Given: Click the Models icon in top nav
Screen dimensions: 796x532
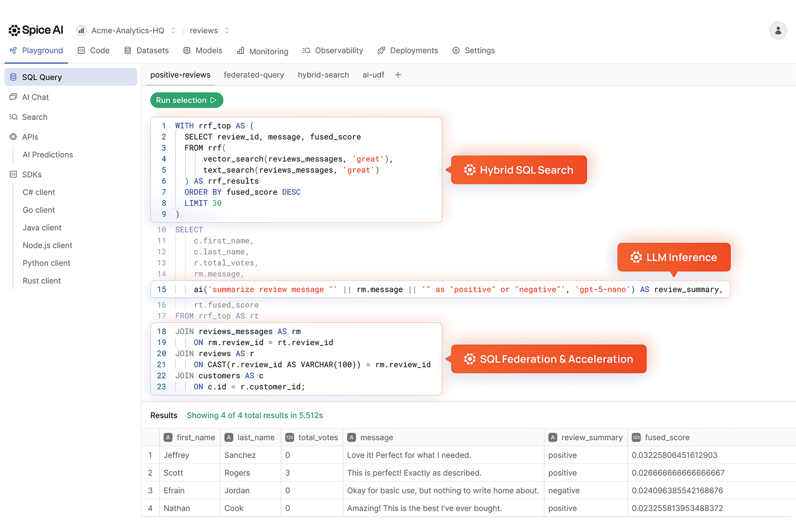Looking at the screenshot, I should click(187, 50).
